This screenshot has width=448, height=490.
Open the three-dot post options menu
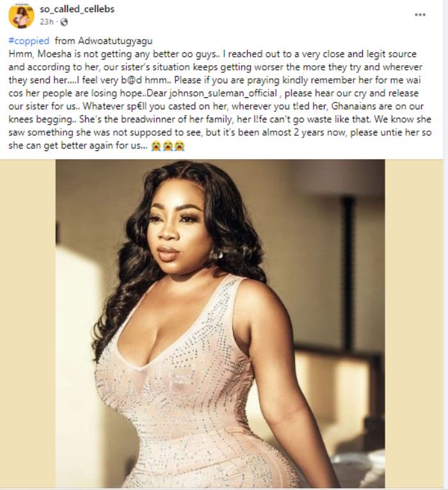coord(420,15)
